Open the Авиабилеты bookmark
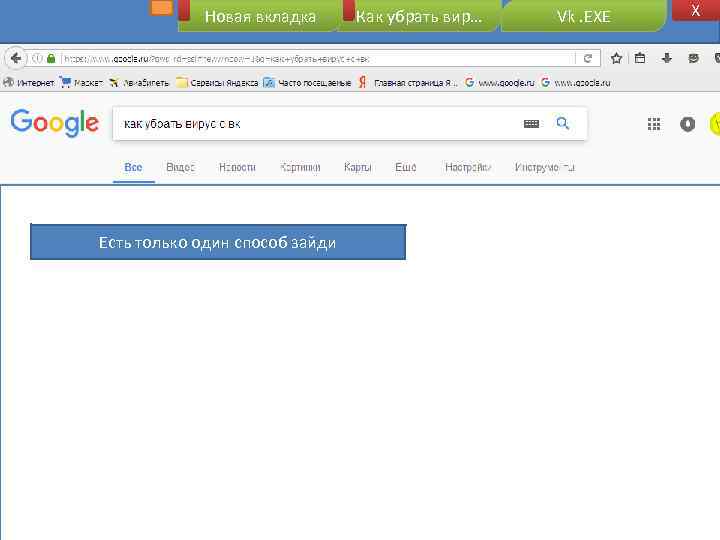The image size is (720, 540). [x=139, y=83]
